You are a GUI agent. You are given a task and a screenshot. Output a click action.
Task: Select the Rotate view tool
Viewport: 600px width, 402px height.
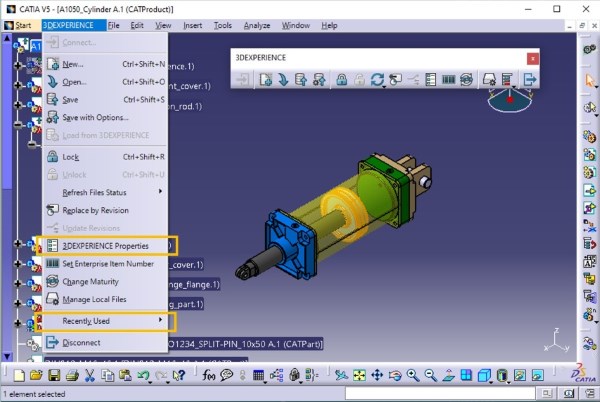[395, 375]
